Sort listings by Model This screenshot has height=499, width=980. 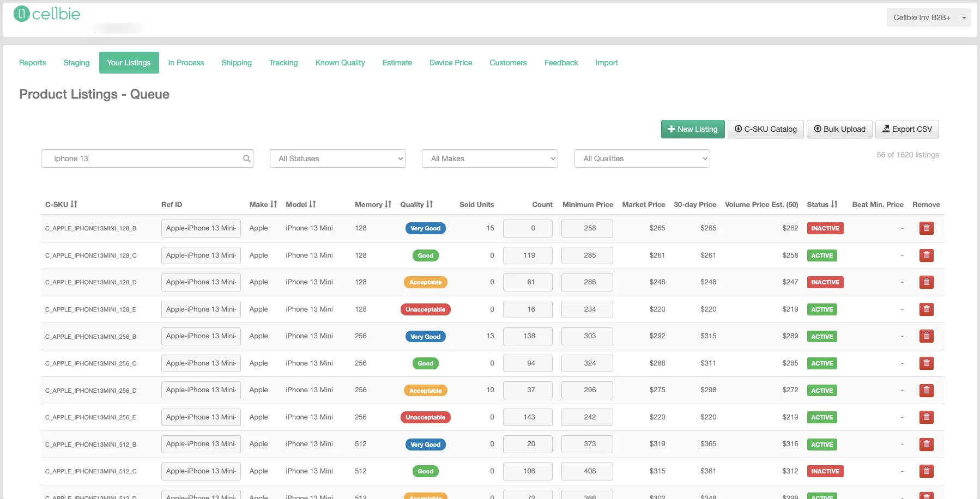pyautogui.click(x=312, y=204)
